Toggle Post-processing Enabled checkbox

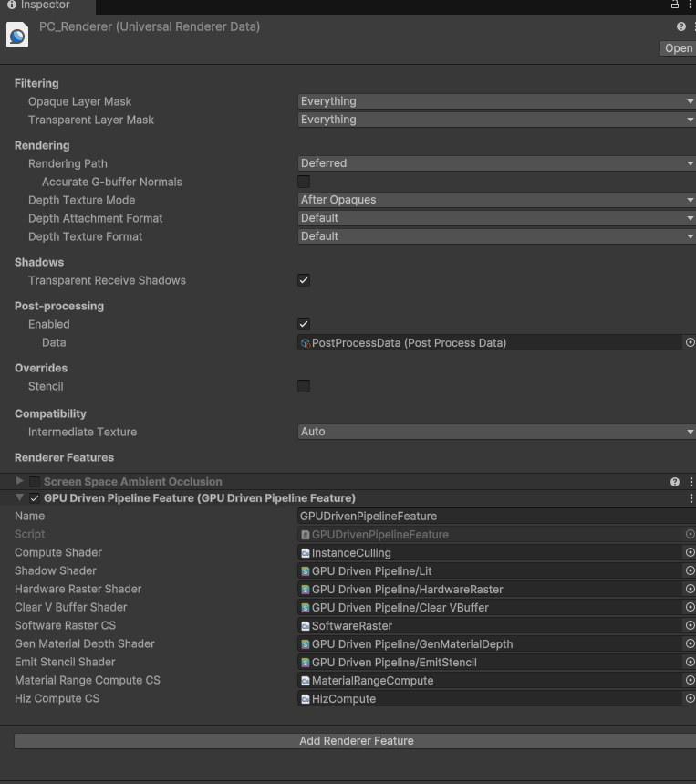304,324
